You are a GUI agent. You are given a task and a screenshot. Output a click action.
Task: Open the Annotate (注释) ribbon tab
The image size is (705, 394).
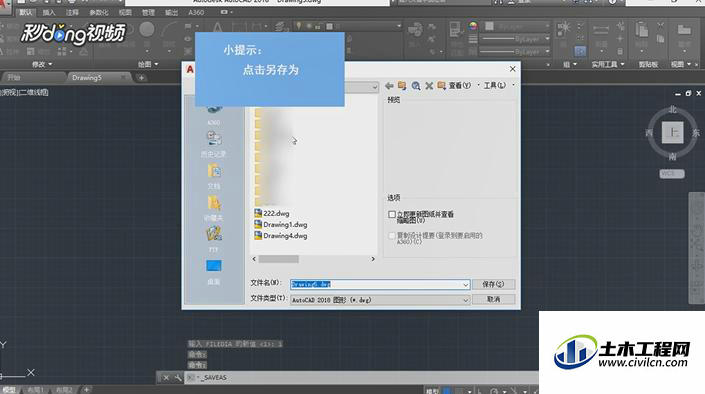click(72, 13)
